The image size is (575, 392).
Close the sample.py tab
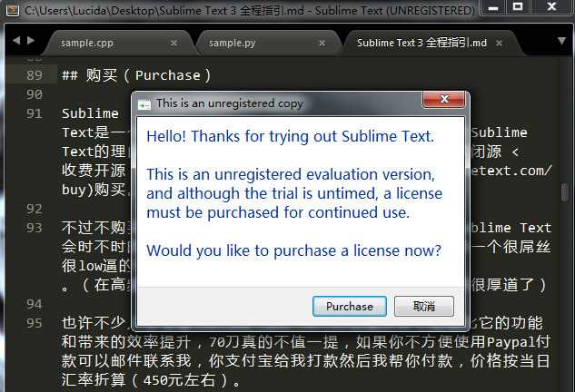[322, 44]
